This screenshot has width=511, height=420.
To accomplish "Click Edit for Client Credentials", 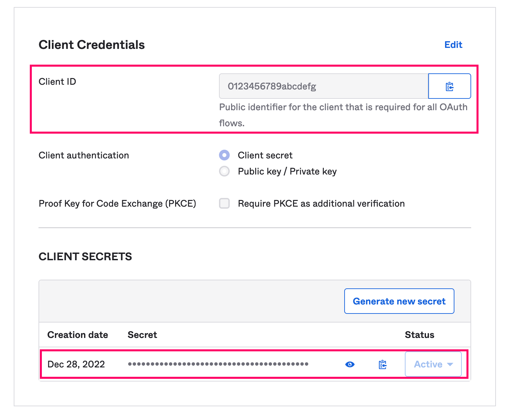I will pyautogui.click(x=453, y=45).
